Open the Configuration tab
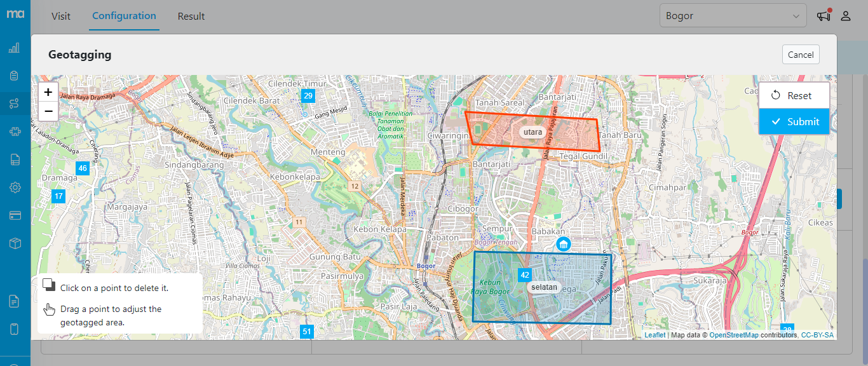Image resolution: width=868 pixels, height=366 pixels. 124,16
